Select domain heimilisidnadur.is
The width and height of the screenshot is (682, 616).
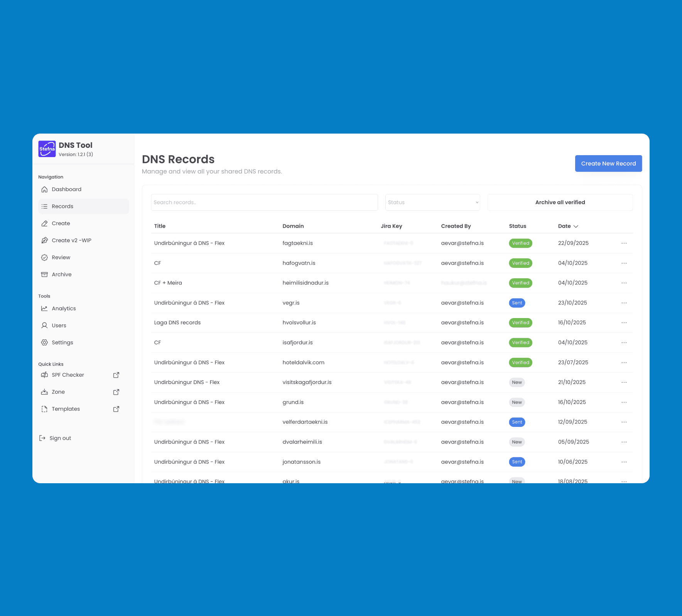click(x=306, y=283)
